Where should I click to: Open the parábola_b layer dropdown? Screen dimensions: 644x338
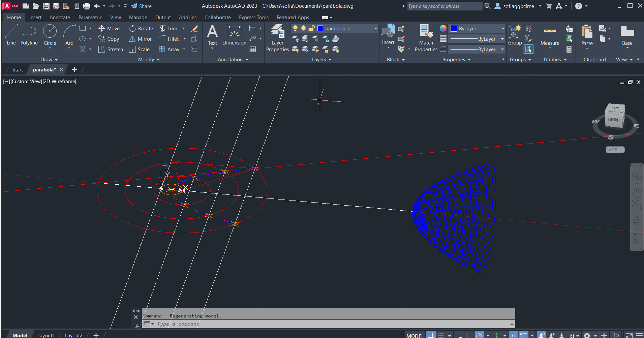(x=375, y=29)
